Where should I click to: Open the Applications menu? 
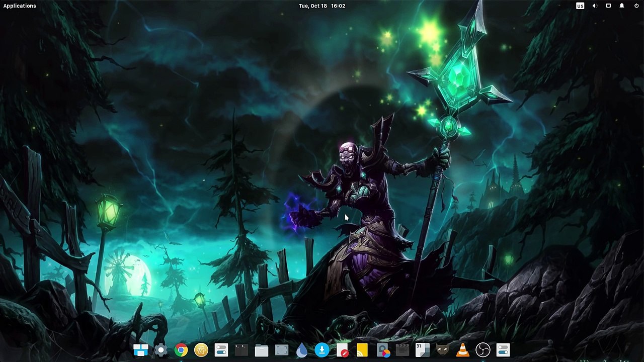coord(20,6)
